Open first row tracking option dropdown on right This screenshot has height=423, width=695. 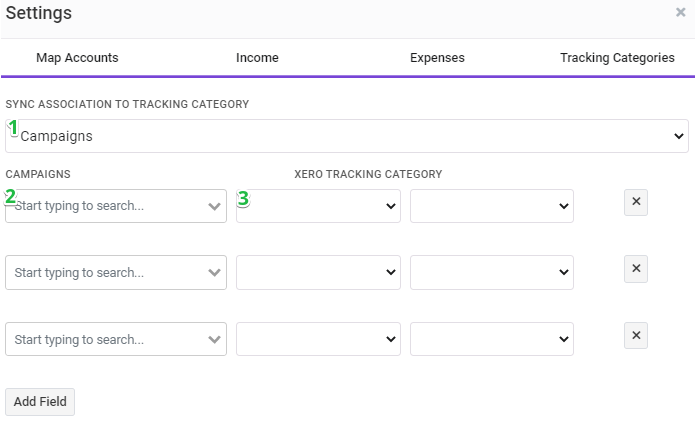pos(492,206)
